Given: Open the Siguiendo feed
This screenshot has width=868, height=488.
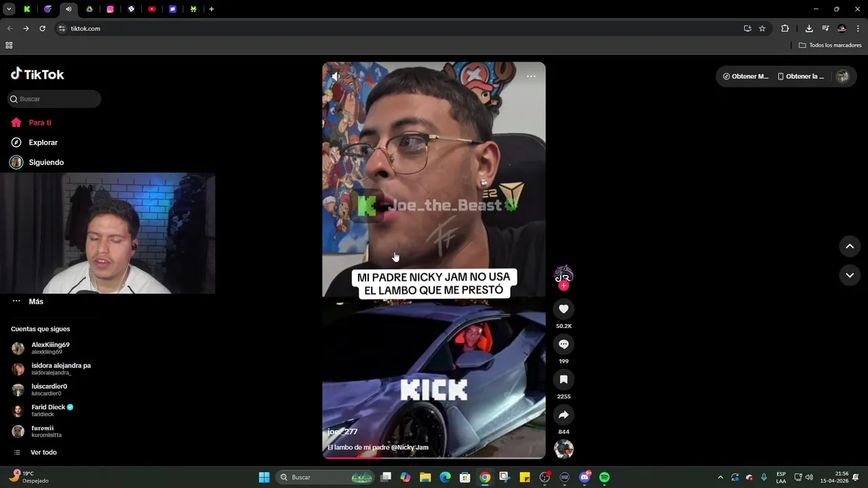Looking at the screenshot, I should [x=46, y=163].
